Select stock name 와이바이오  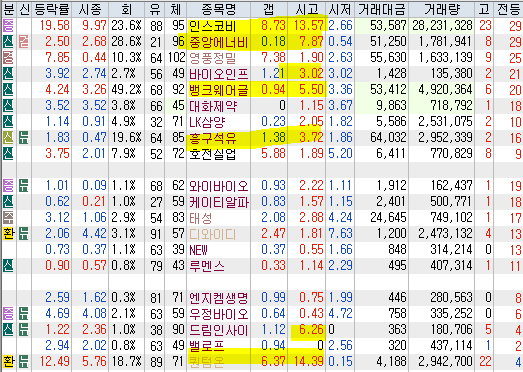[218, 185]
